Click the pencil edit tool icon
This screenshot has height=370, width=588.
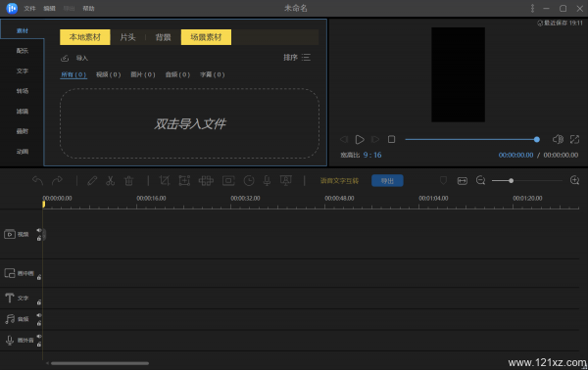[x=92, y=180]
